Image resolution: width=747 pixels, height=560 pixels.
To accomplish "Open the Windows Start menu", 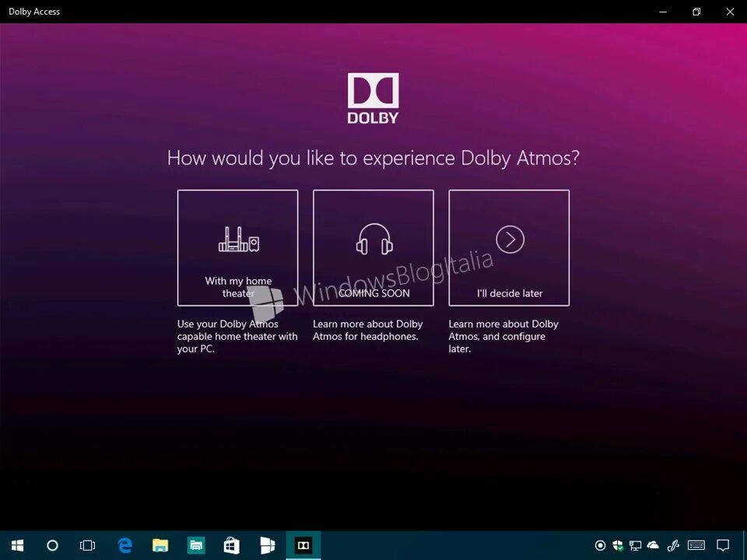I will click(18, 545).
